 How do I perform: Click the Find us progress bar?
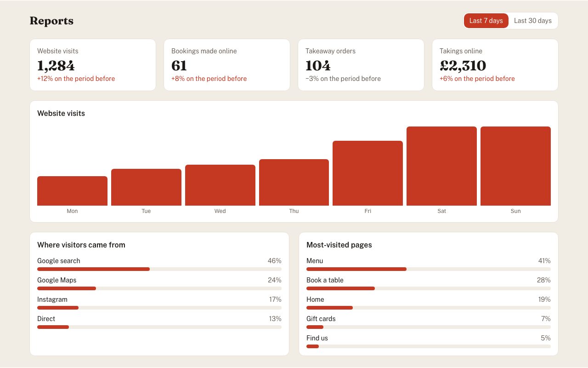coord(429,346)
